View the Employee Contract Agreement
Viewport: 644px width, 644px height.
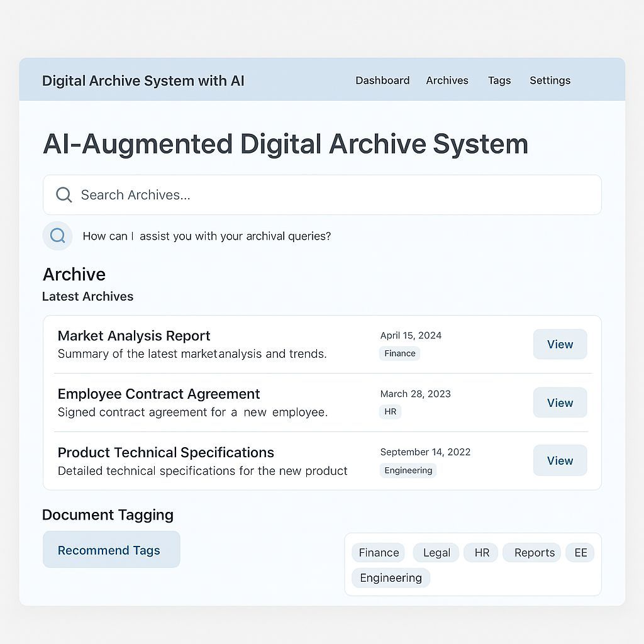pos(560,402)
